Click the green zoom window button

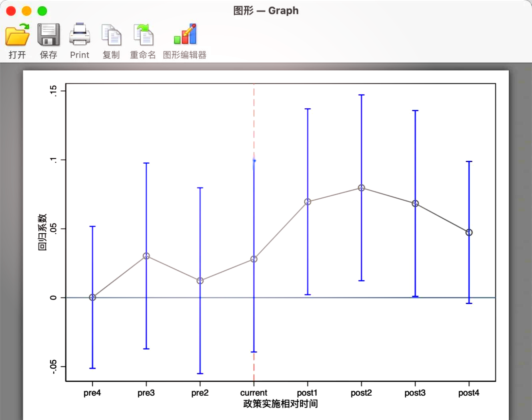point(42,11)
